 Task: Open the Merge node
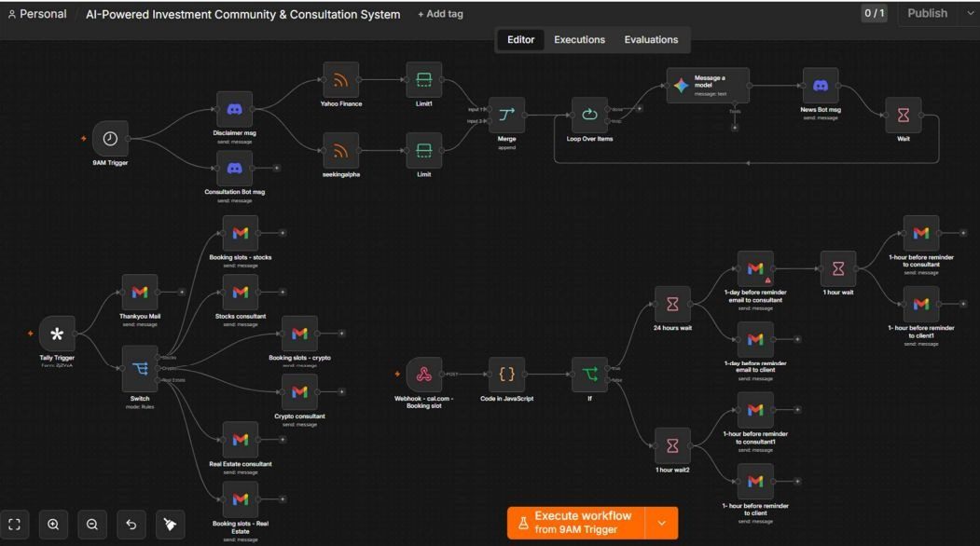(x=506, y=115)
